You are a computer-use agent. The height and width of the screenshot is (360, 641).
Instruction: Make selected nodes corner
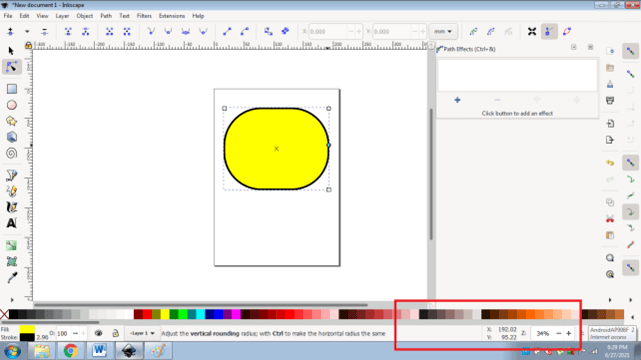[151, 31]
